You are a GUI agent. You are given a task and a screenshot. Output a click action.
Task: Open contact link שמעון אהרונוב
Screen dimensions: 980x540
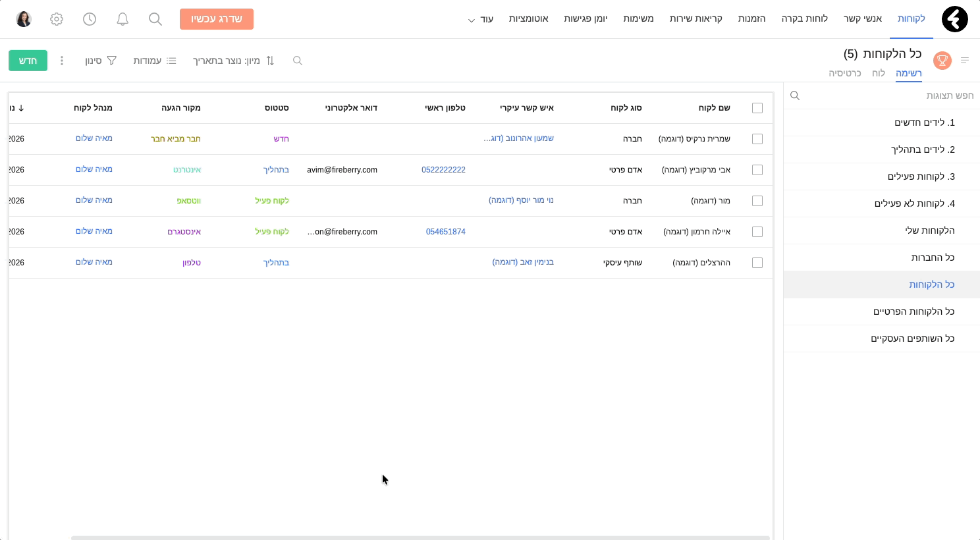(518, 138)
